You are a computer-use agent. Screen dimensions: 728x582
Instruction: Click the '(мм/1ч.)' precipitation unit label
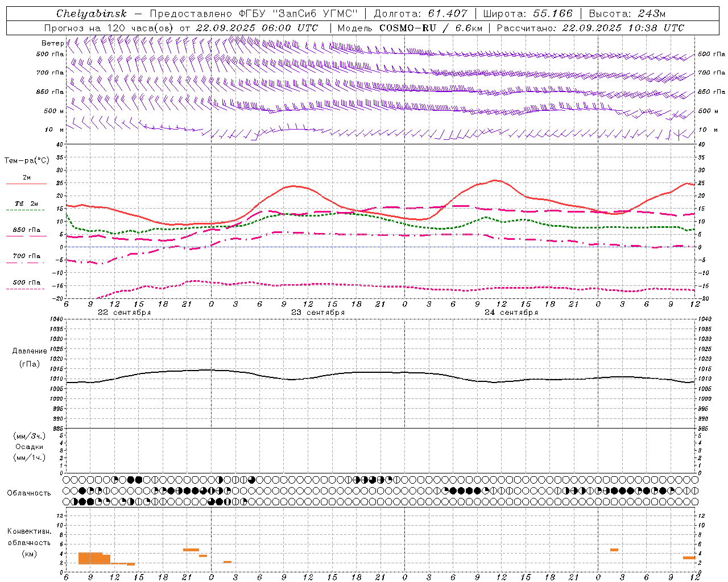point(30,458)
